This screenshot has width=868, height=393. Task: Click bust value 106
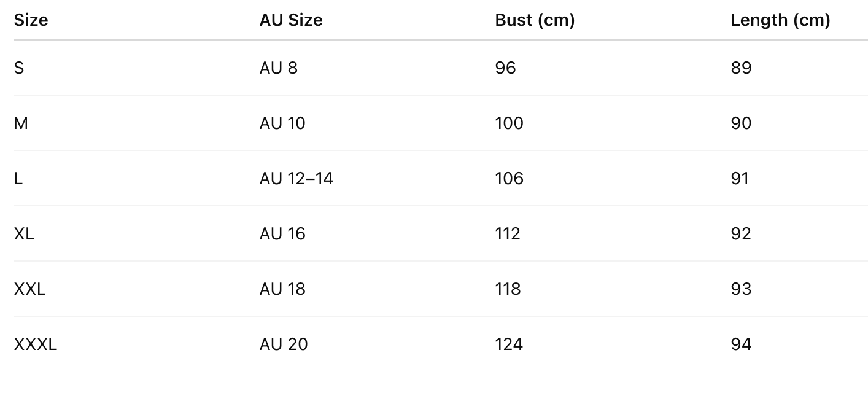[509, 179]
